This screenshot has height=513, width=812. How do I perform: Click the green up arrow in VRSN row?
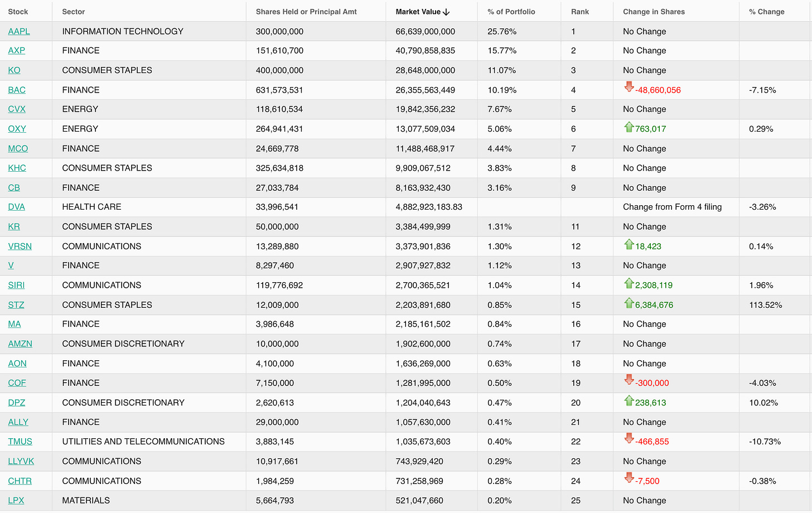[x=629, y=244]
